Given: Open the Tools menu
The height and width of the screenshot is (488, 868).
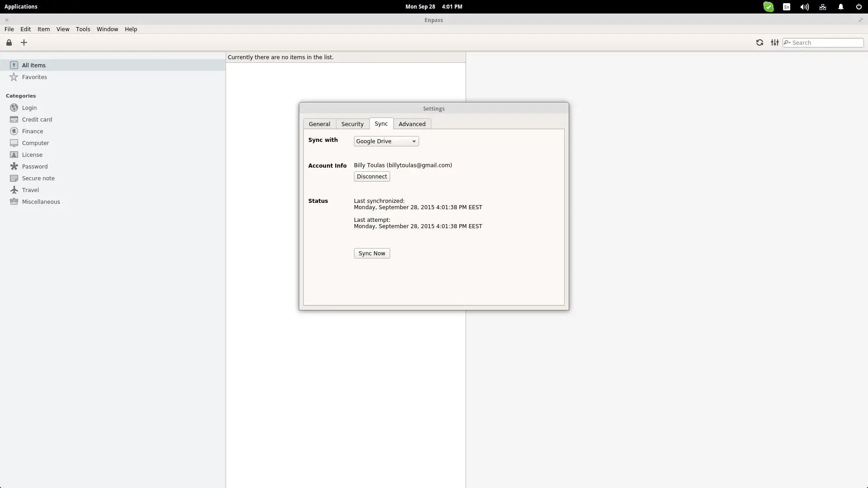Looking at the screenshot, I should pyautogui.click(x=83, y=29).
